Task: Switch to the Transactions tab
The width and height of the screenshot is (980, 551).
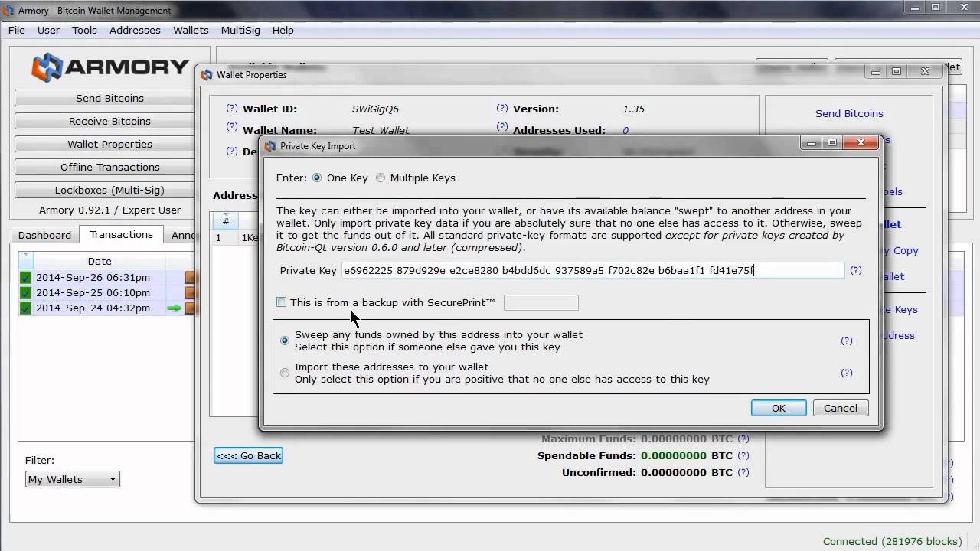Action: pyautogui.click(x=121, y=234)
